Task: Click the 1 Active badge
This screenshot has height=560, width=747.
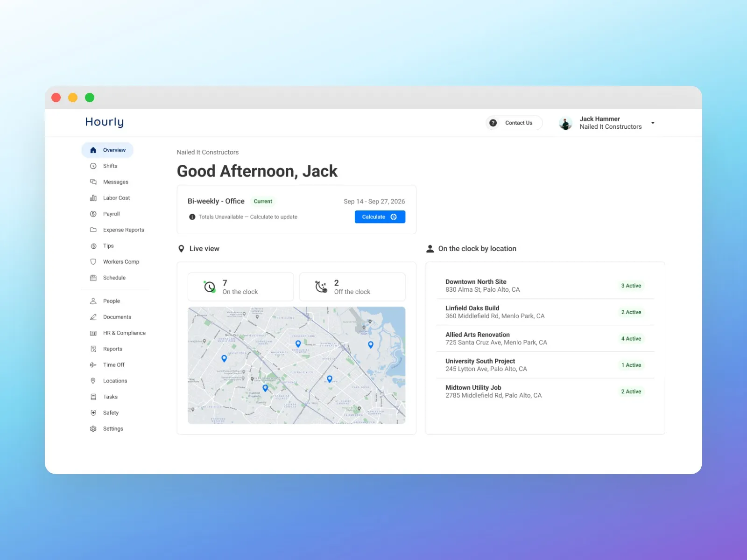Action: pyautogui.click(x=631, y=365)
